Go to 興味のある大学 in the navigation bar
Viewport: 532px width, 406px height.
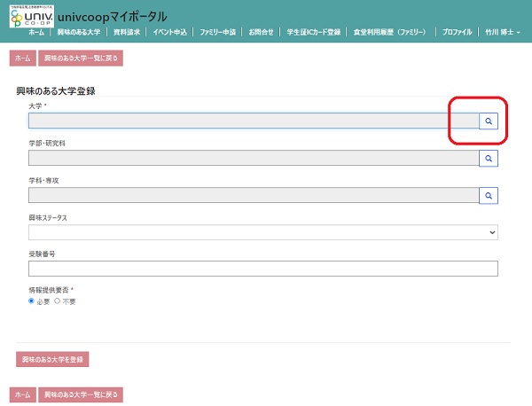[x=79, y=32]
